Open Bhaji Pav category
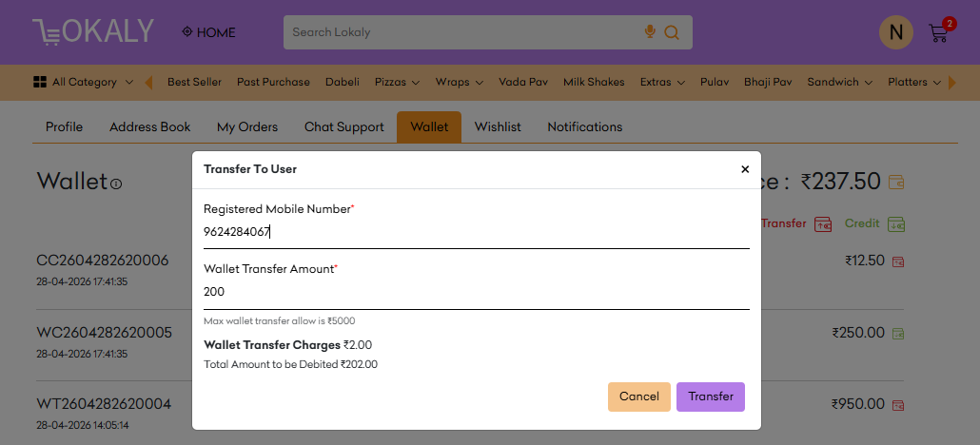 [x=768, y=82]
